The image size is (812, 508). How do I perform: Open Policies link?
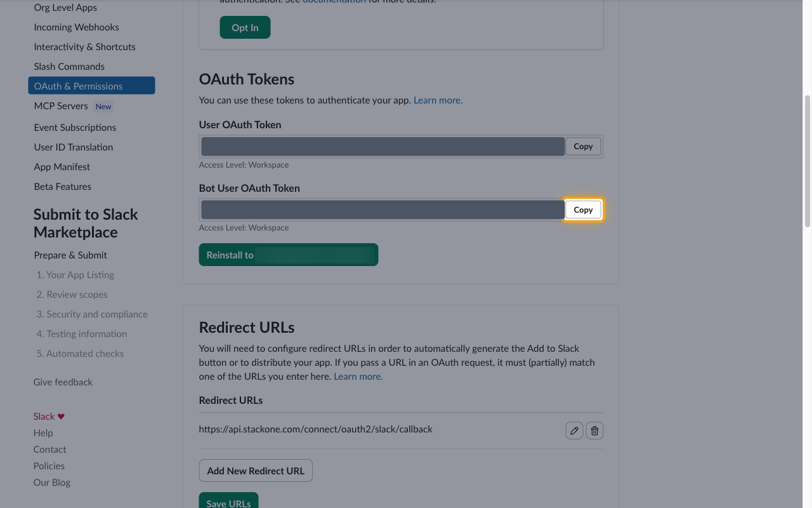tap(49, 465)
